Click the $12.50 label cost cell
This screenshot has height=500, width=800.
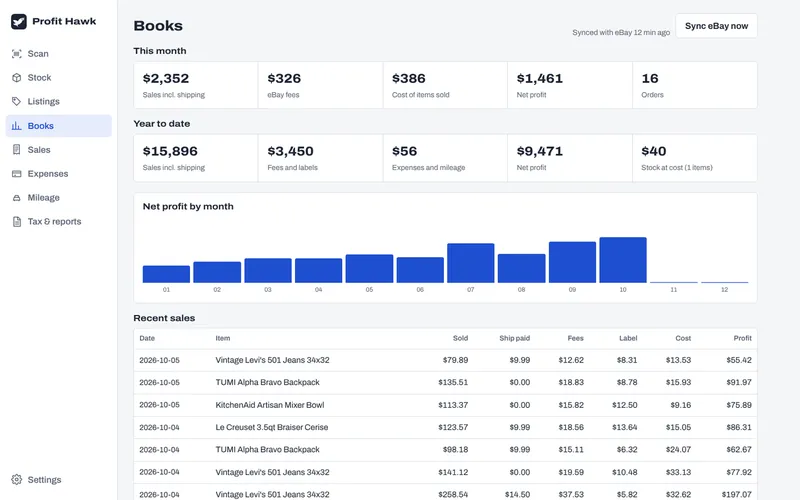coord(624,405)
